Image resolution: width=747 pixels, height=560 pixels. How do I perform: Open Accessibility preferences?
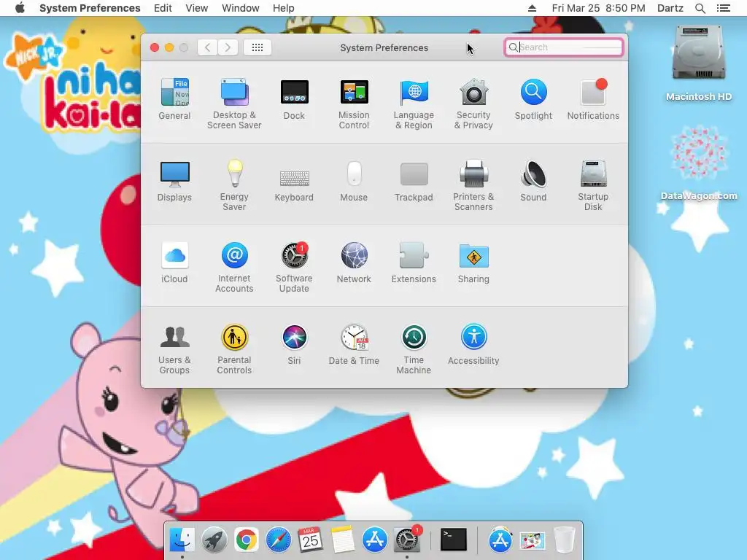pyautogui.click(x=473, y=344)
